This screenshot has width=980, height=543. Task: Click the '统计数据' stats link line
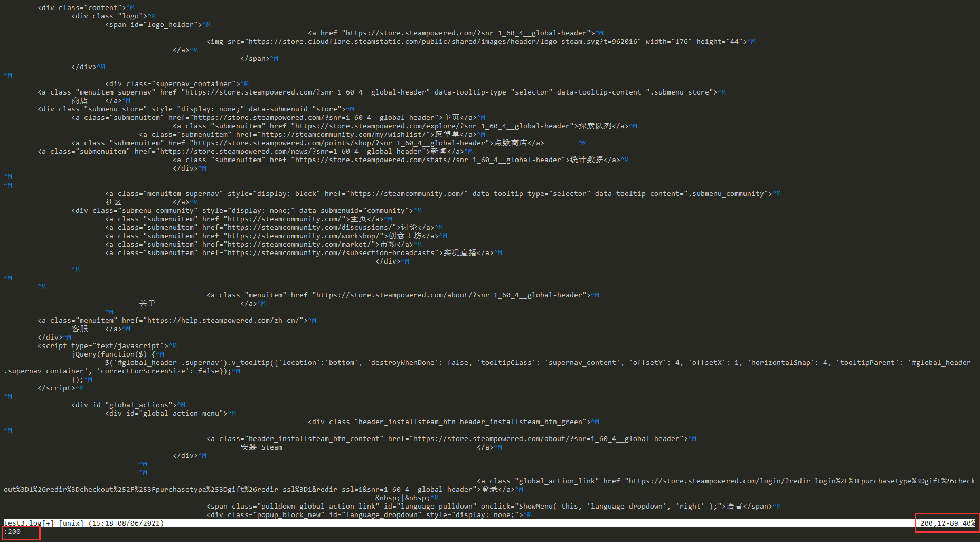401,160
